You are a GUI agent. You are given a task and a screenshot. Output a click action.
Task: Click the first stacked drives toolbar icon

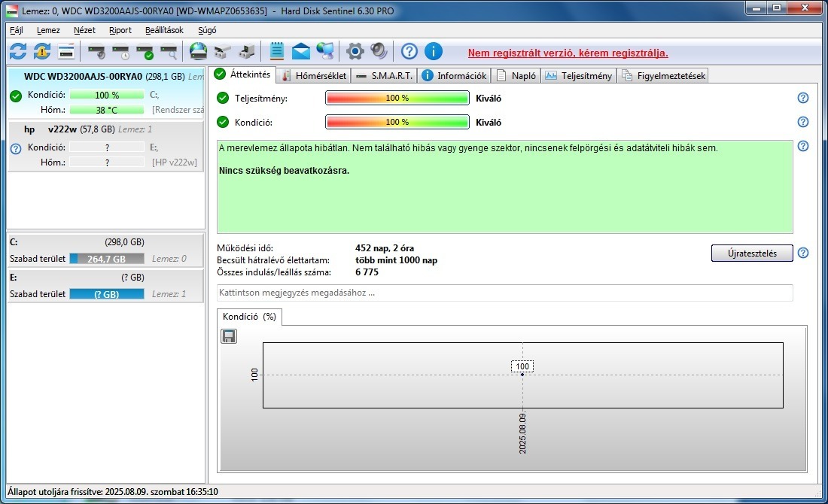tap(222, 51)
